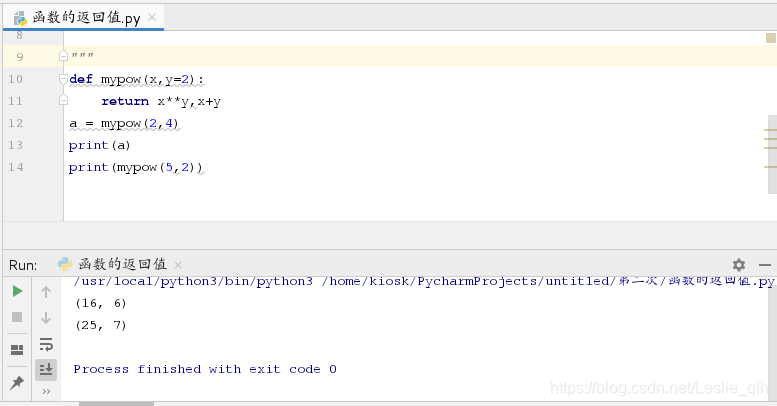Click the 'return' keyword on line 11

125,101
